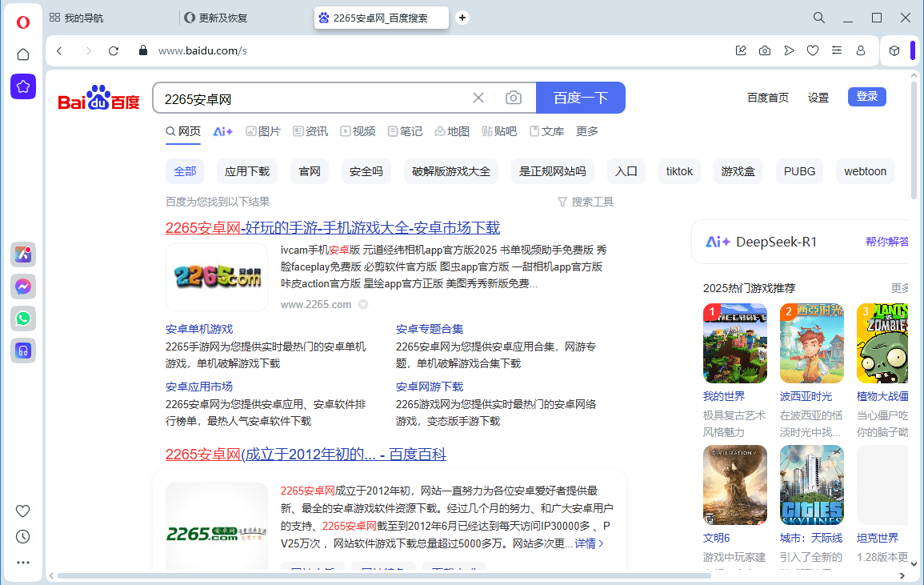Click the 百度一下 search button
The height and width of the screenshot is (585, 924).
581,97
